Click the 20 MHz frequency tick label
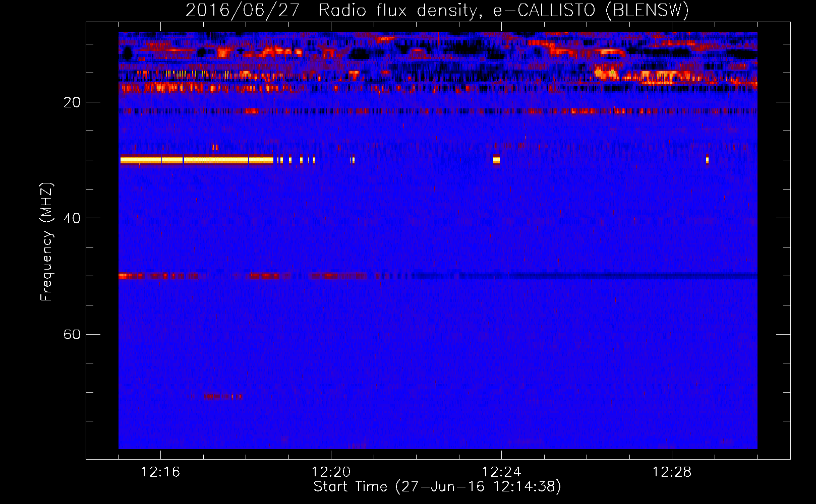This screenshot has height=504, width=816. [72, 102]
